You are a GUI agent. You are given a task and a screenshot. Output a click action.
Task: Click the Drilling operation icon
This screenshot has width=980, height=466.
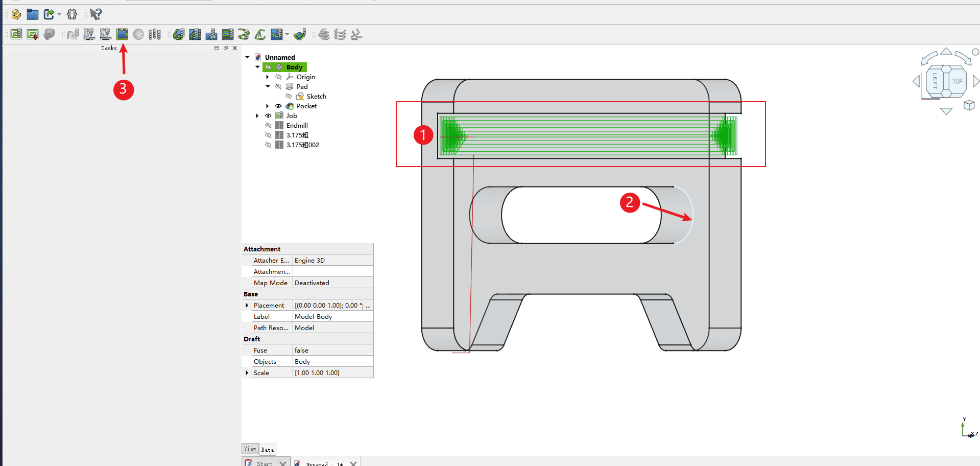211,34
